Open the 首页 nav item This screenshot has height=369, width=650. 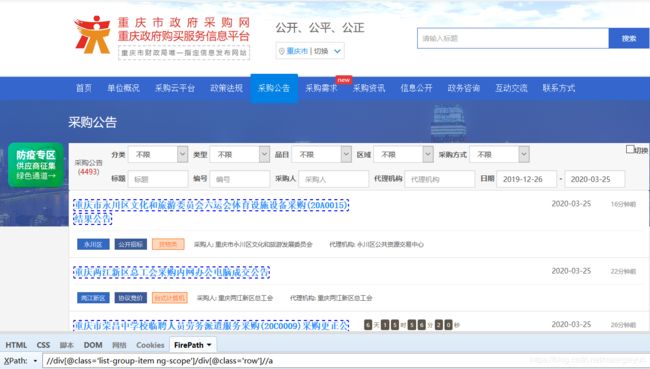(84, 88)
